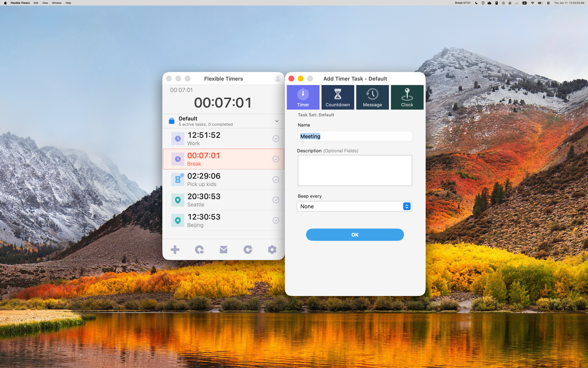Click the Work timer clock icon
This screenshot has width=588, height=368.
pos(178,139)
